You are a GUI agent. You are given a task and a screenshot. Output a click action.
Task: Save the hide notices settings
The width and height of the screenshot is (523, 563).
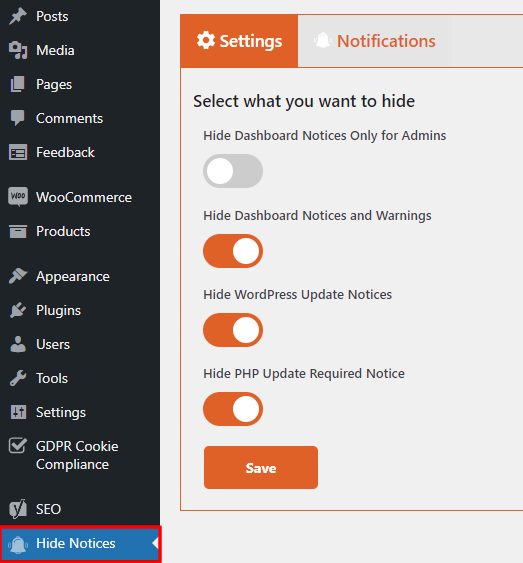[x=261, y=467]
